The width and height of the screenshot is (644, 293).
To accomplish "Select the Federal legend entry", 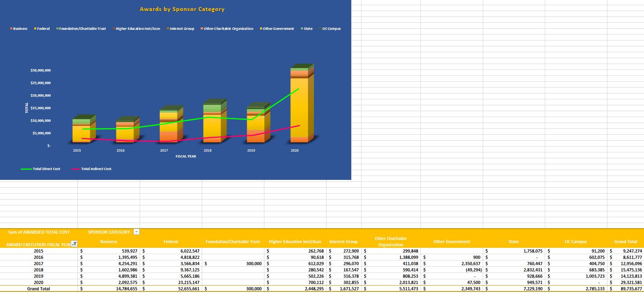I will pos(43,29).
